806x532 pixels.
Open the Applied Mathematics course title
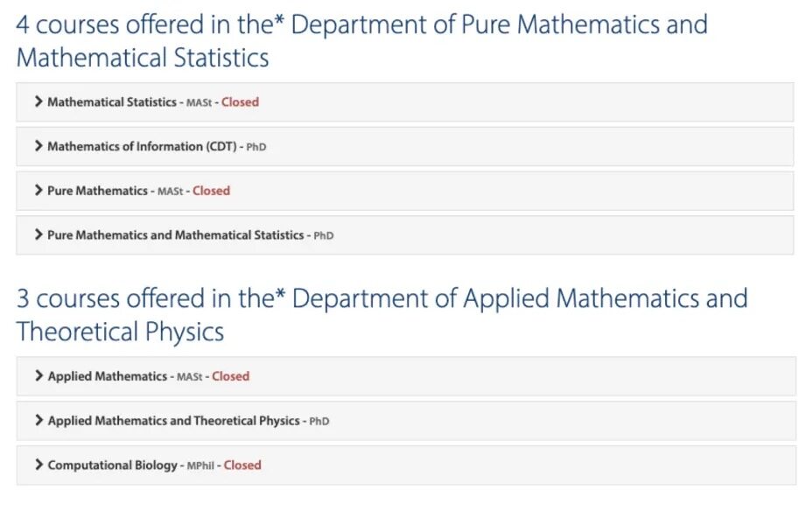(x=108, y=376)
